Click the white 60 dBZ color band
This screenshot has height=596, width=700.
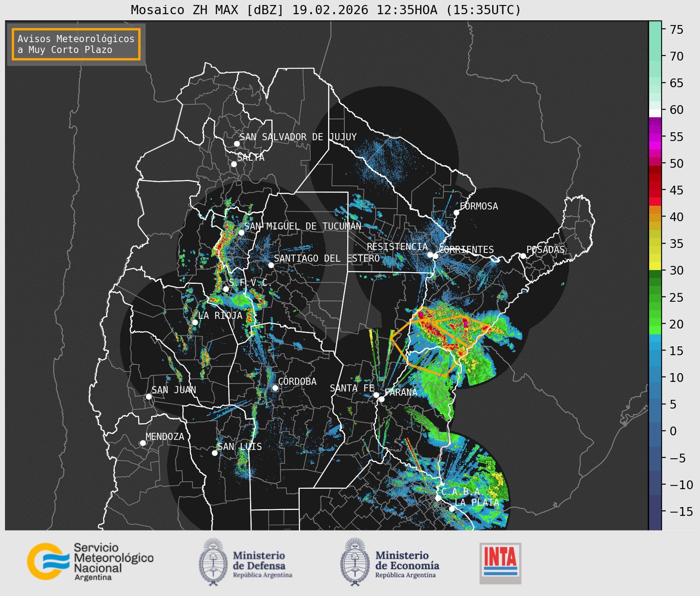(655, 113)
